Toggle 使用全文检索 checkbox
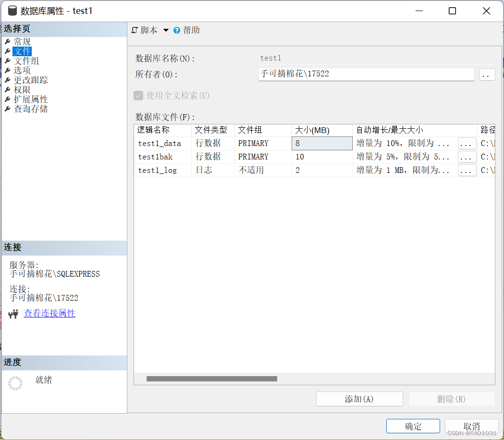 (138, 96)
